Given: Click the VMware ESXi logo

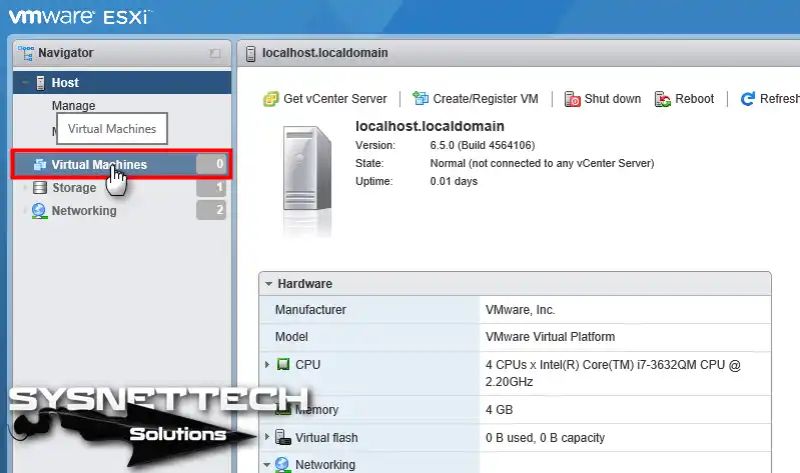Looking at the screenshot, I should click(x=79, y=17).
